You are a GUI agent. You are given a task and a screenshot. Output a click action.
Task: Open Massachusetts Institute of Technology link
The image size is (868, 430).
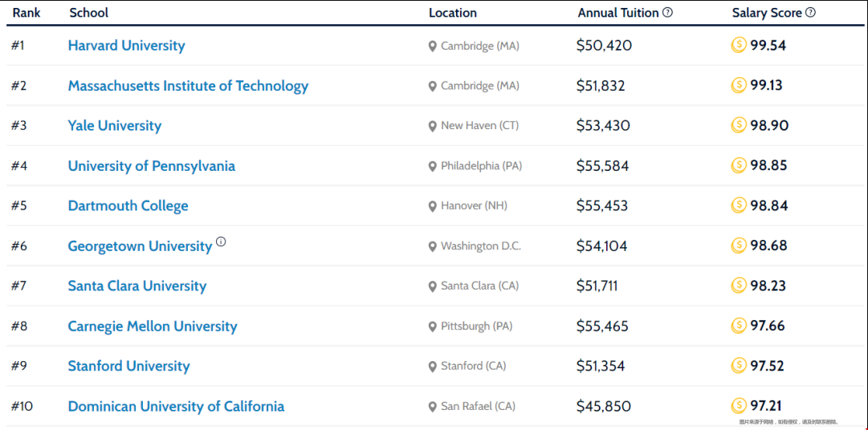[x=188, y=86]
